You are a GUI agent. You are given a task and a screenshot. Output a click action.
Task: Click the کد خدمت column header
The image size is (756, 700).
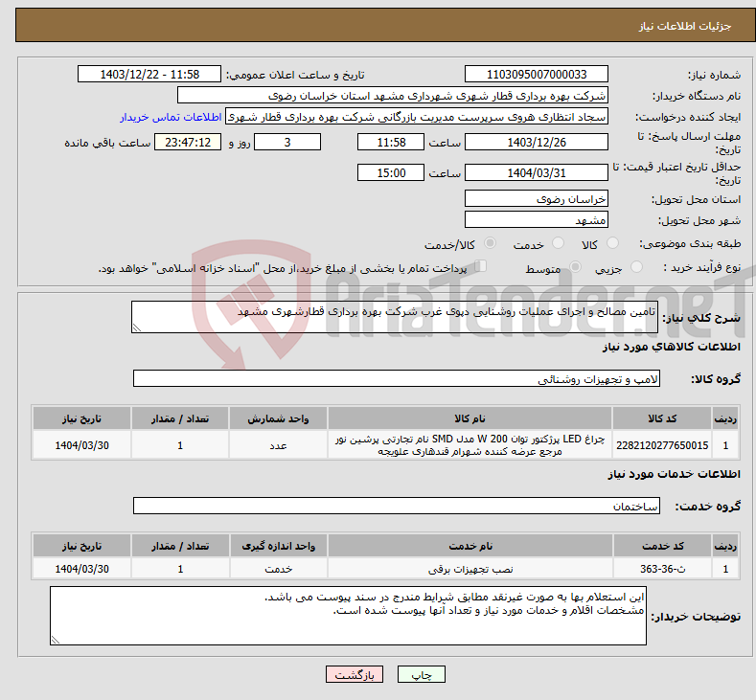click(662, 546)
